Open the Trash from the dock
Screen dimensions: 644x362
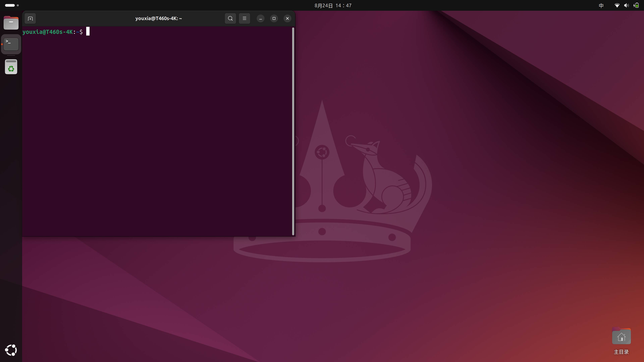[11, 67]
